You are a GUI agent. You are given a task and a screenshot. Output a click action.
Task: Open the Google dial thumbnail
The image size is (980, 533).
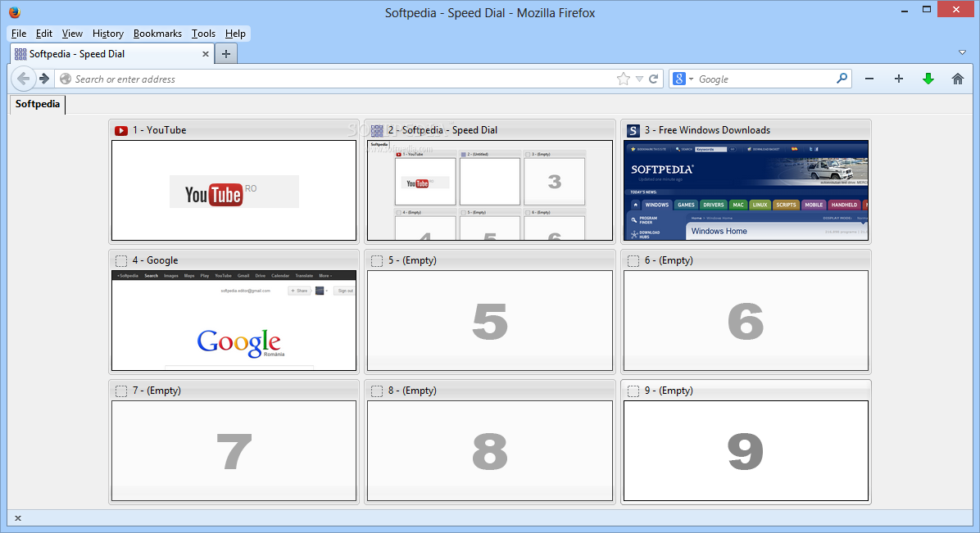coord(234,321)
